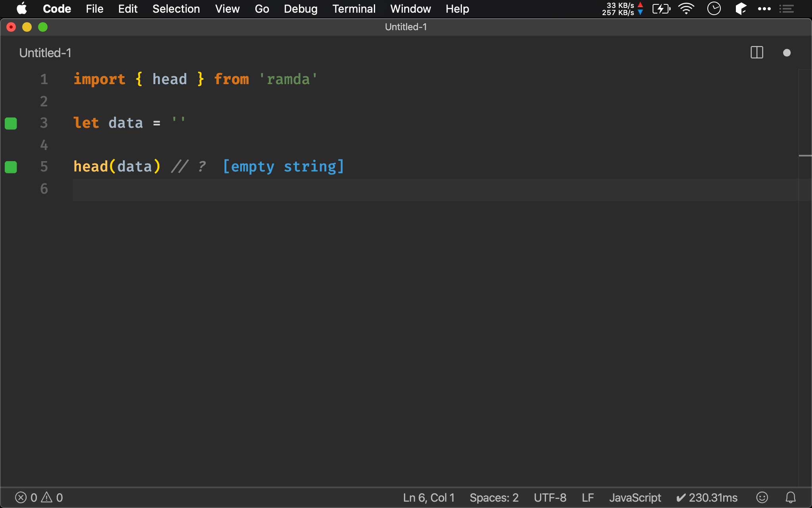Click the 'import' keyword on line 1

point(100,79)
